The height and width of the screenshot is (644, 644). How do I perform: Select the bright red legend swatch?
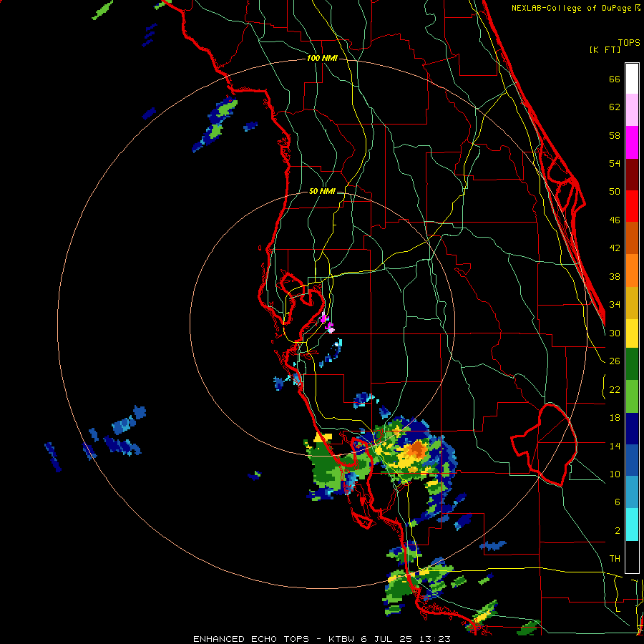[x=632, y=206]
